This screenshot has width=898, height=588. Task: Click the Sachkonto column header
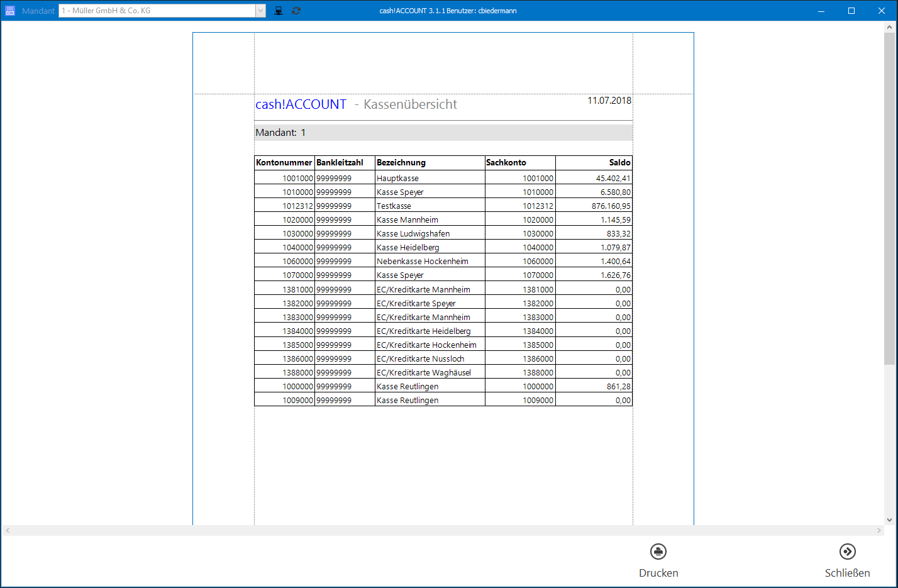[520, 163]
